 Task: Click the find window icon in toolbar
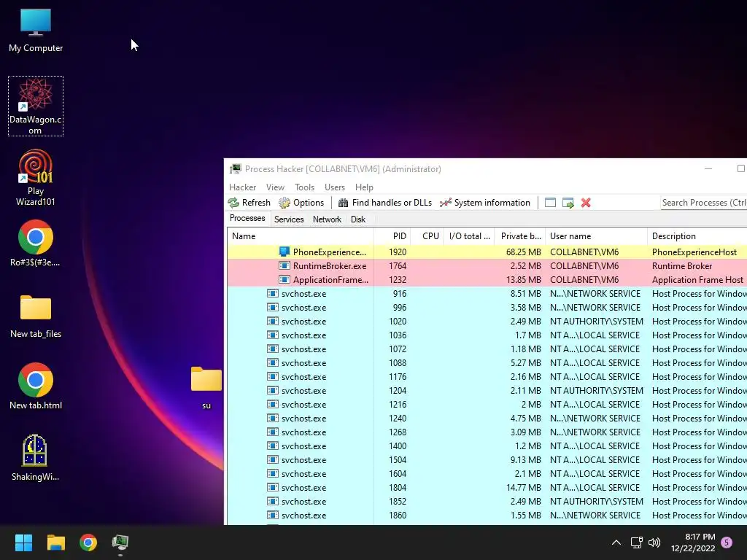tap(550, 203)
